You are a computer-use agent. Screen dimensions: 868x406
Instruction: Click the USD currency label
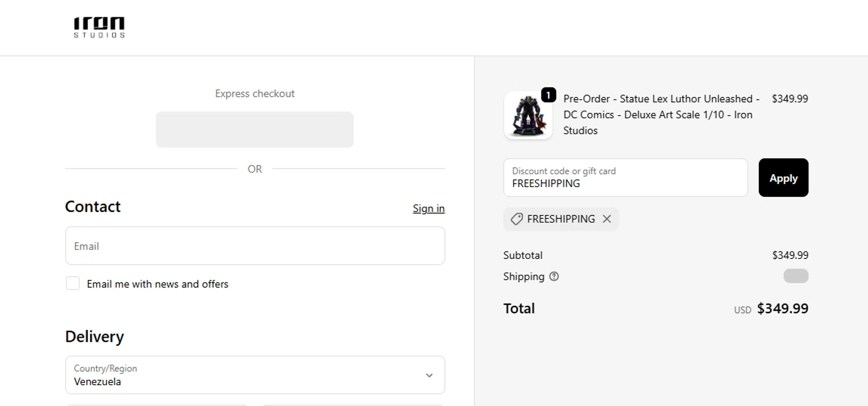[742, 310]
